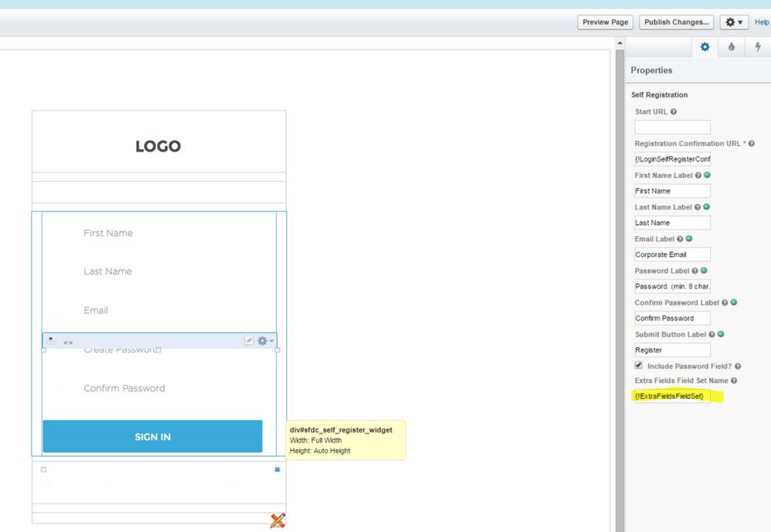Screen dimensions: 771x532
Task: Click help icon beside Password Label
Action: point(694,271)
